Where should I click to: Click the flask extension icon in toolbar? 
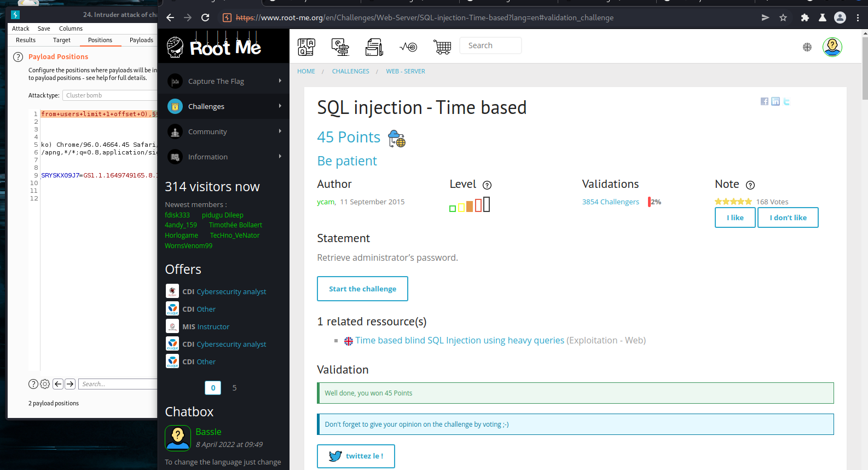pos(822,18)
